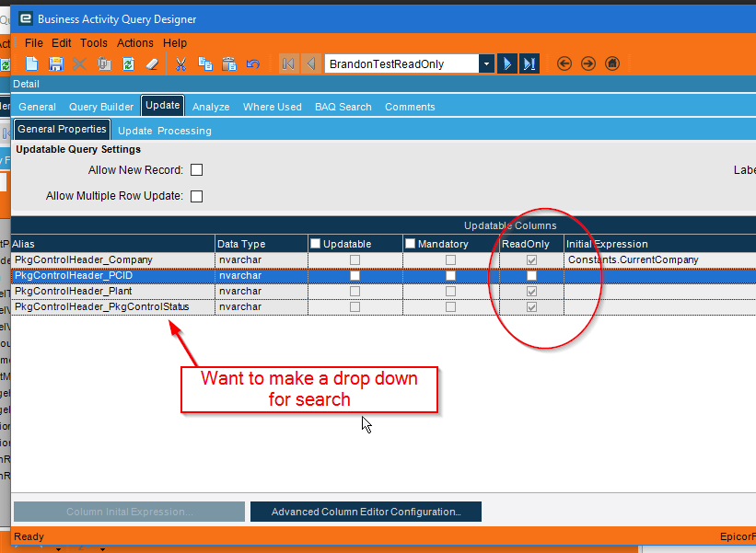Click the Delete X toolbar icon

coord(79,63)
